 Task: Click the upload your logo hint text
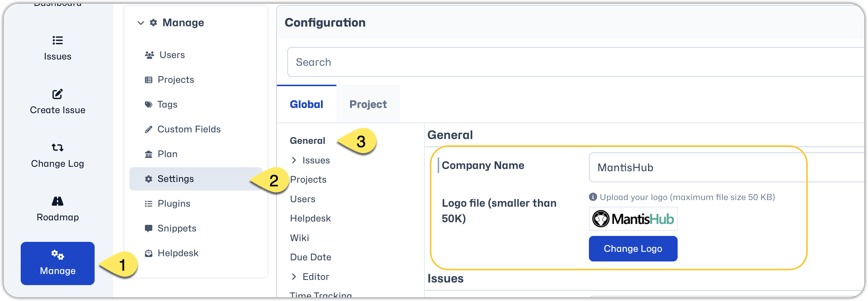click(688, 197)
